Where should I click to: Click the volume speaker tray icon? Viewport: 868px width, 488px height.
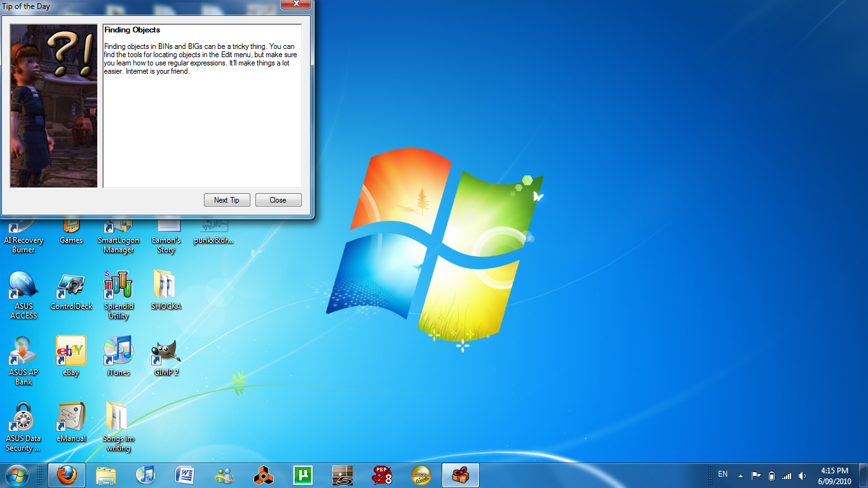click(x=802, y=475)
